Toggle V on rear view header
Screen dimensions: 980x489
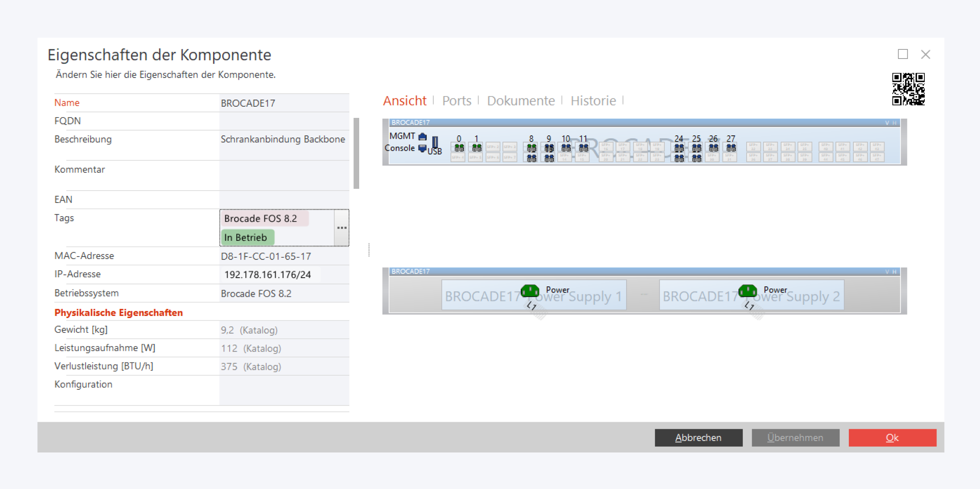(887, 271)
